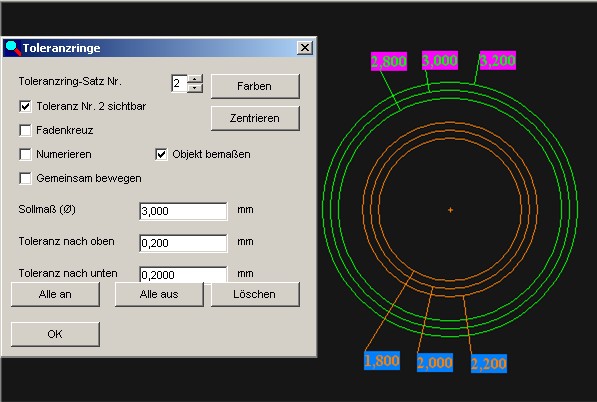This screenshot has height=402, width=597.
Task: Click Alle aus button
Action: [x=159, y=294]
